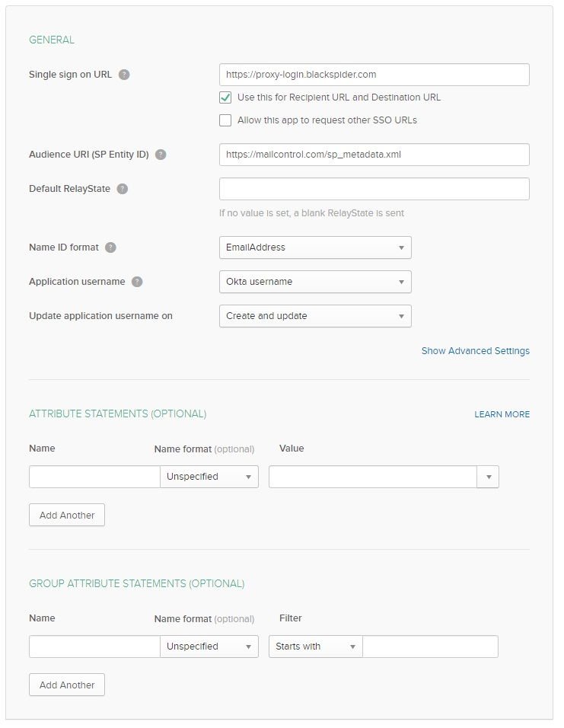Open the LEARN MORE link
This screenshot has height=728, width=564.
coord(502,414)
